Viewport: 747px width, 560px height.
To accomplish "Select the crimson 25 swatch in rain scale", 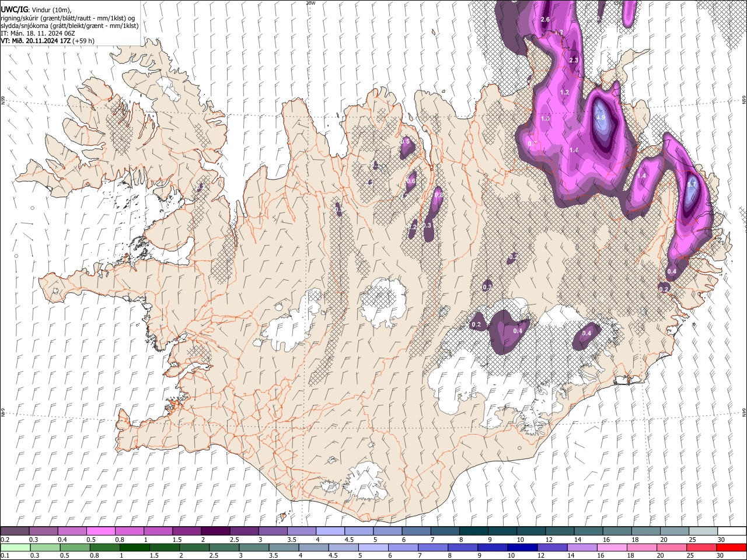I will (701, 547).
